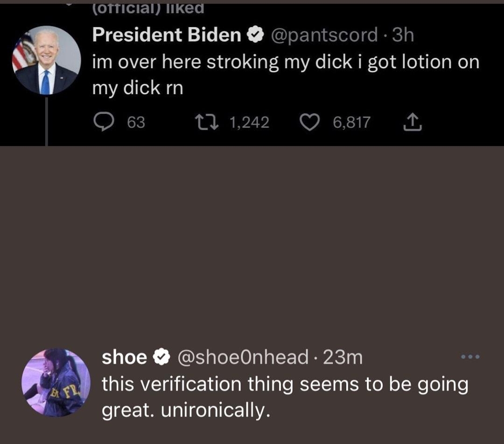504x444 pixels.
Task: Click the 1,242 retweet count
Action: point(250,122)
